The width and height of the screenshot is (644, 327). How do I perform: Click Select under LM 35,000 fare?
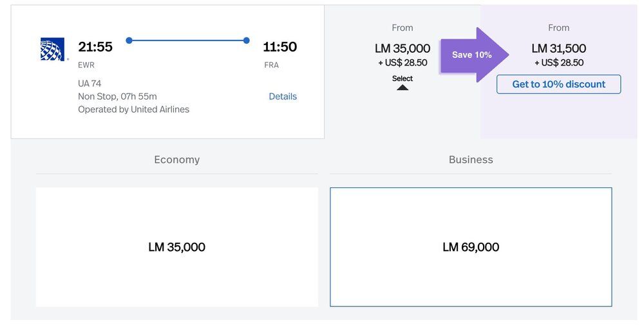[402, 79]
